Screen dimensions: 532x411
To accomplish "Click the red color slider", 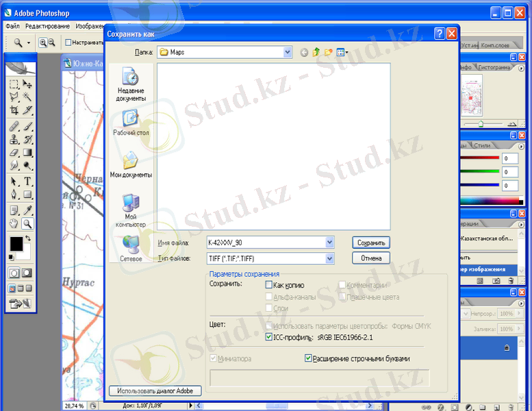I will [x=478, y=158].
